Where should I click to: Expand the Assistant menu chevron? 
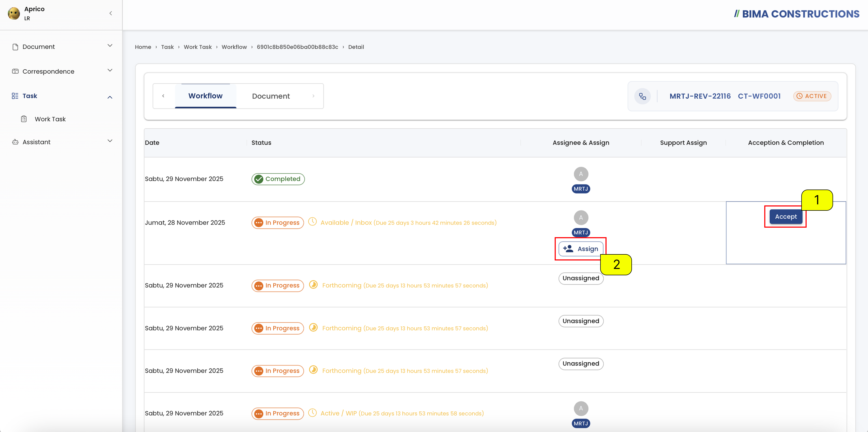(x=110, y=141)
